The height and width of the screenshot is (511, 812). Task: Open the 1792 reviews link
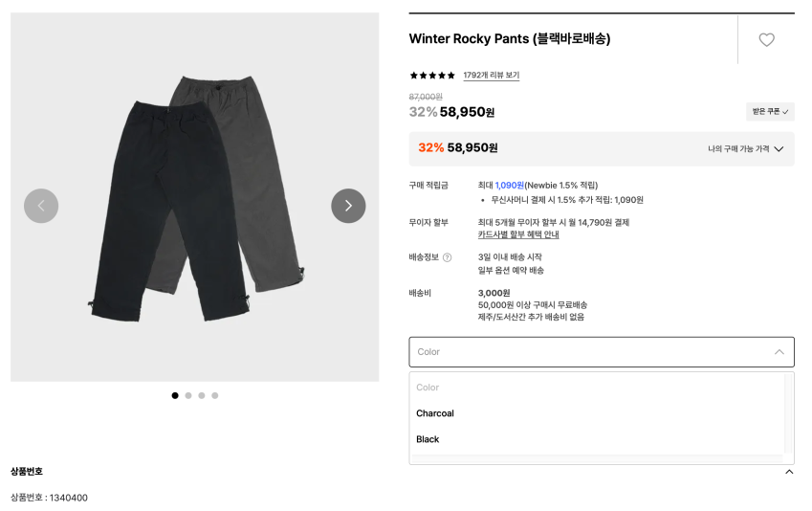point(491,76)
